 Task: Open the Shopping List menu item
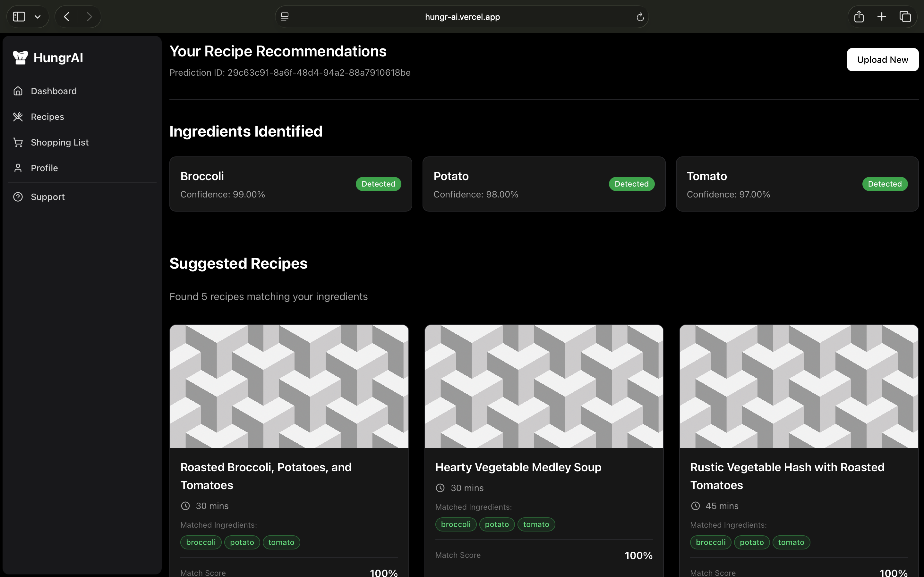click(60, 142)
